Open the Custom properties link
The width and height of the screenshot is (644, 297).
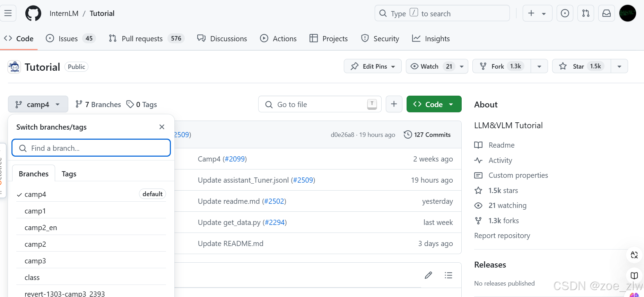click(x=511, y=175)
